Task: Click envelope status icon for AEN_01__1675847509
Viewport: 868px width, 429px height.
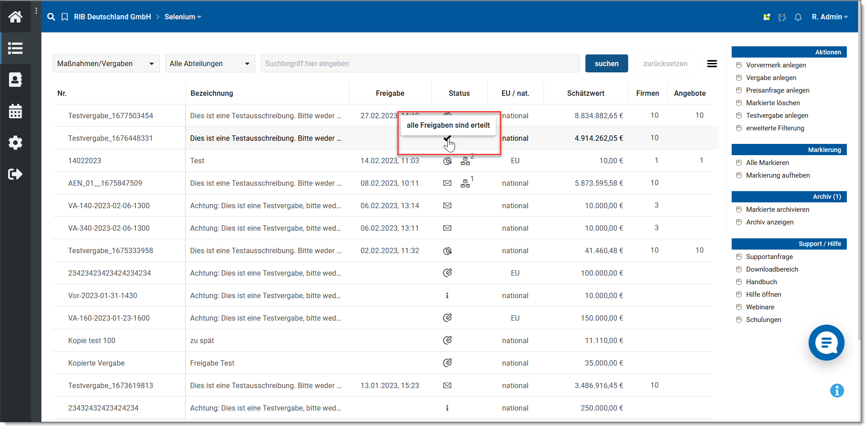Action: coord(447,183)
